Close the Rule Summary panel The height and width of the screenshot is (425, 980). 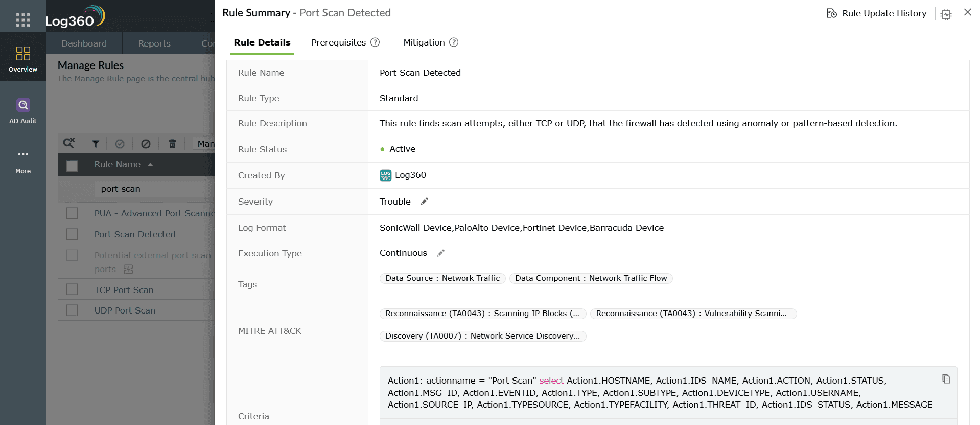click(x=967, y=12)
